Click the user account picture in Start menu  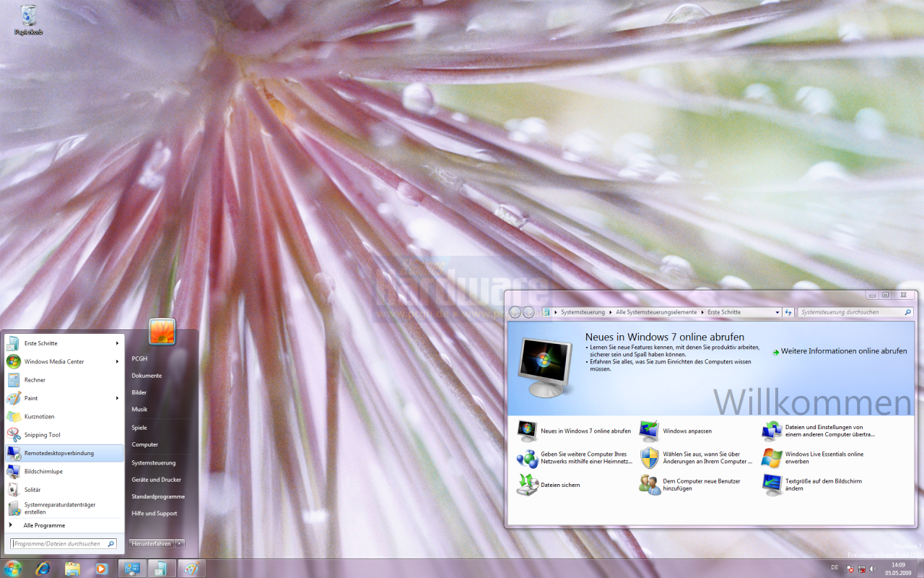162,332
